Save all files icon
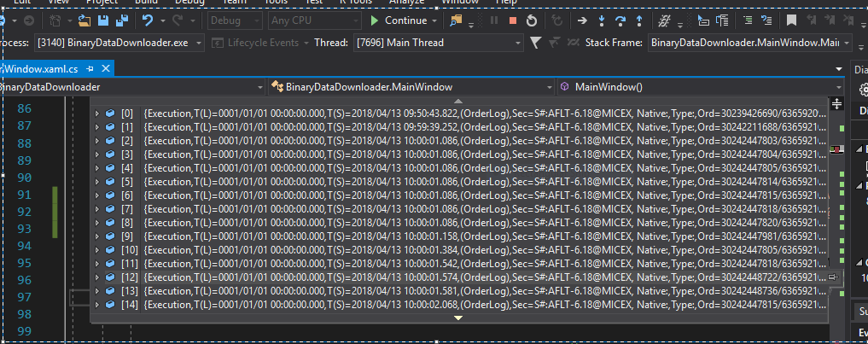The height and width of the screenshot is (344, 868). [x=123, y=20]
